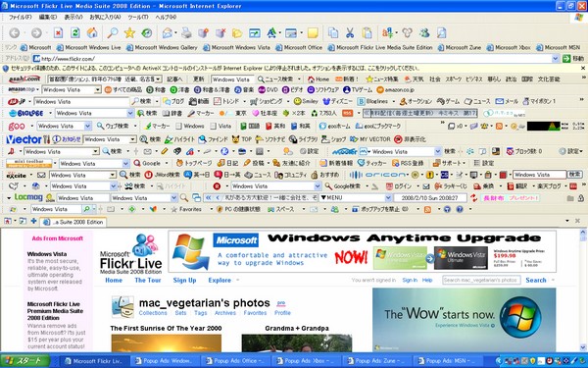Click the excite toolbar logo
588x368 pixels.
coord(16,175)
